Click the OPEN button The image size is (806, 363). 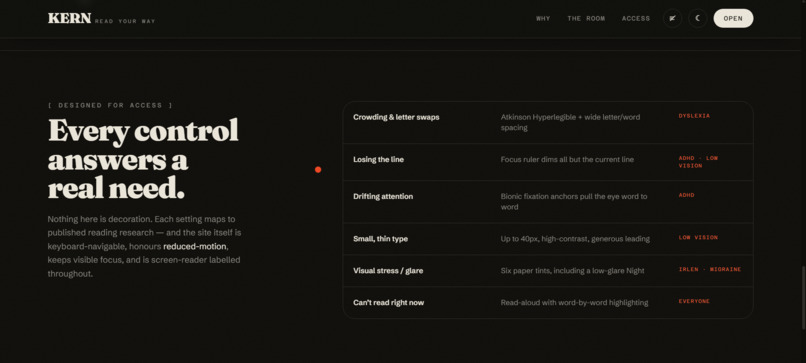(733, 19)
